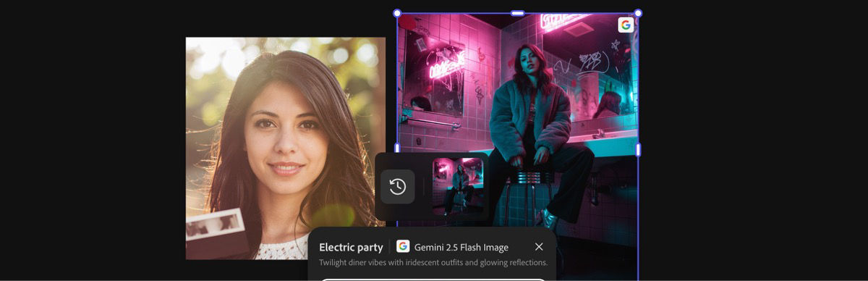Select the sunlit woman portrait photo

point(286,148)
